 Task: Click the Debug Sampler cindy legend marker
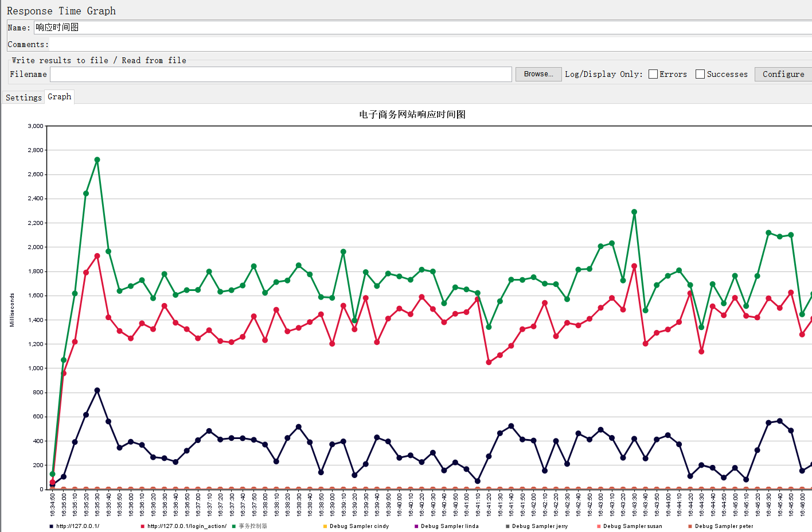click(x=325, y=526)
